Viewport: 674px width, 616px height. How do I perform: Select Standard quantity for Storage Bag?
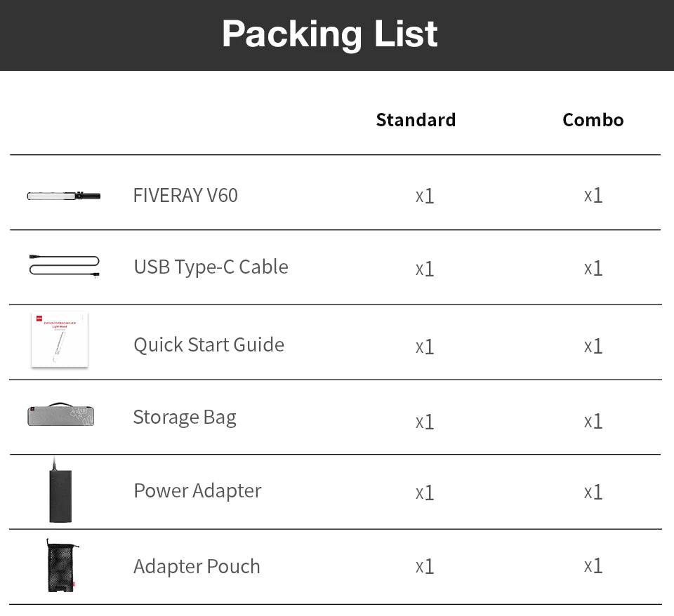[x=425, y=421]
